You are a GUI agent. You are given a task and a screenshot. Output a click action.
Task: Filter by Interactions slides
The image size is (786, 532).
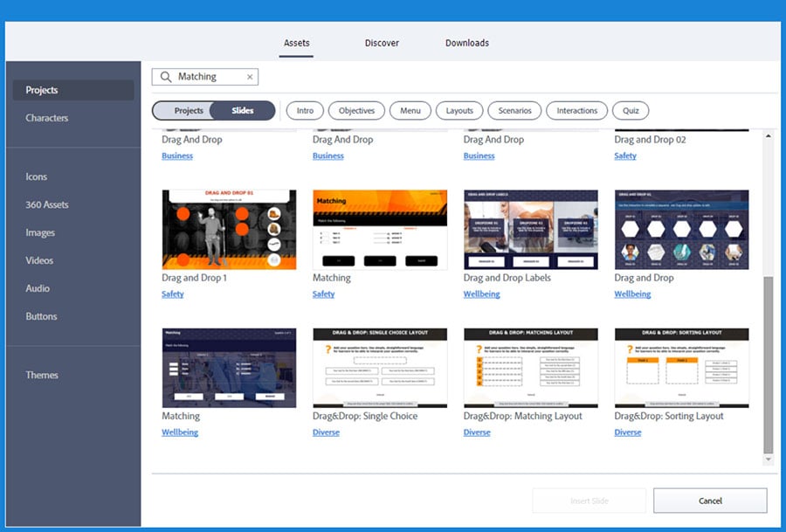(x=577, y=111)
